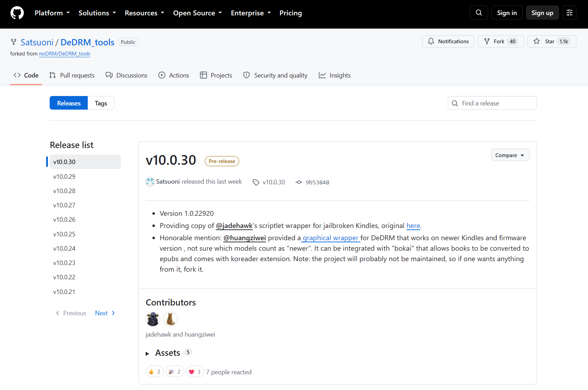Open the DeDRM_tools repository link
This screenshot has height=390, width=588.
coord(87,42)
